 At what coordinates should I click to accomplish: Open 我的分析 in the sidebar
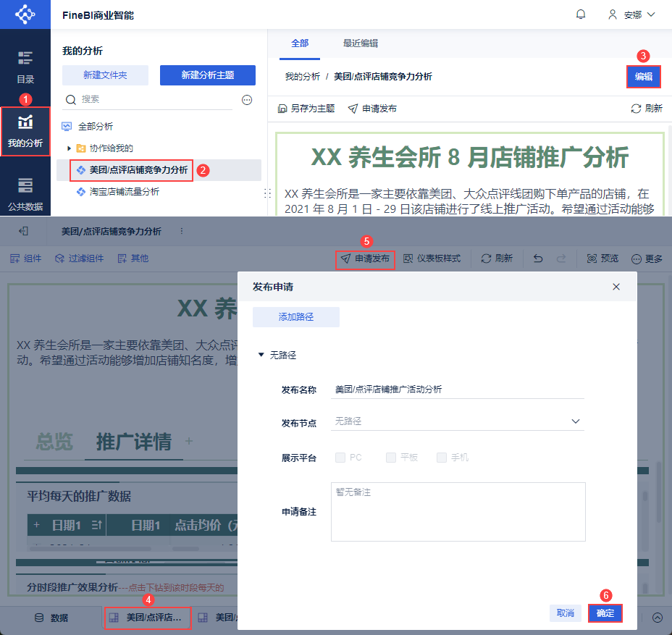pos(25,131)
